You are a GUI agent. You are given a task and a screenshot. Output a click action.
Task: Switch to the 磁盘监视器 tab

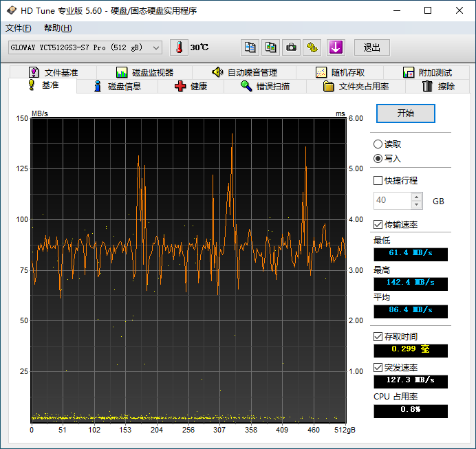145,72
